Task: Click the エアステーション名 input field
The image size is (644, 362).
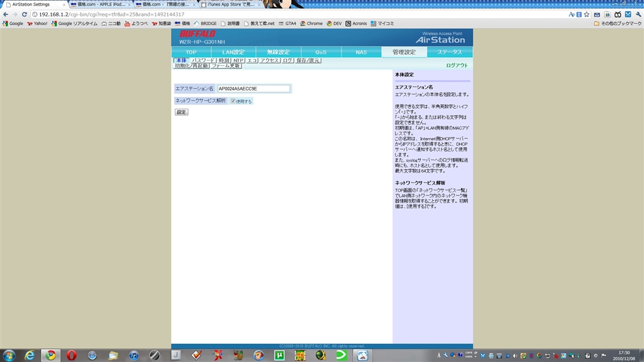Action: [x=253, y=89]
